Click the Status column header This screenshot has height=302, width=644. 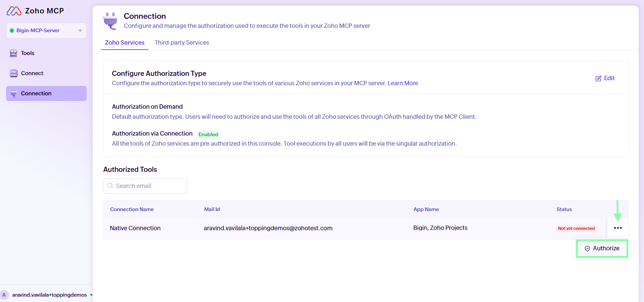564,209
